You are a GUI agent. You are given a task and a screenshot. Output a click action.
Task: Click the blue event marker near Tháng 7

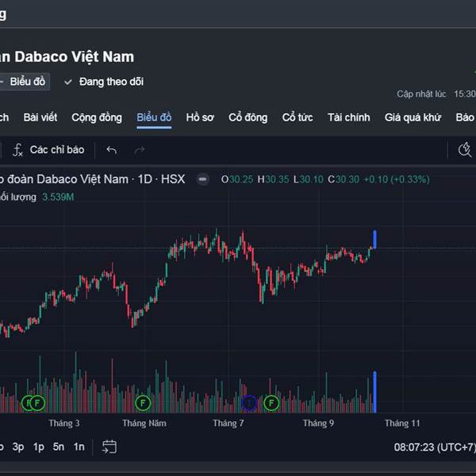click(x=249, y=403)
